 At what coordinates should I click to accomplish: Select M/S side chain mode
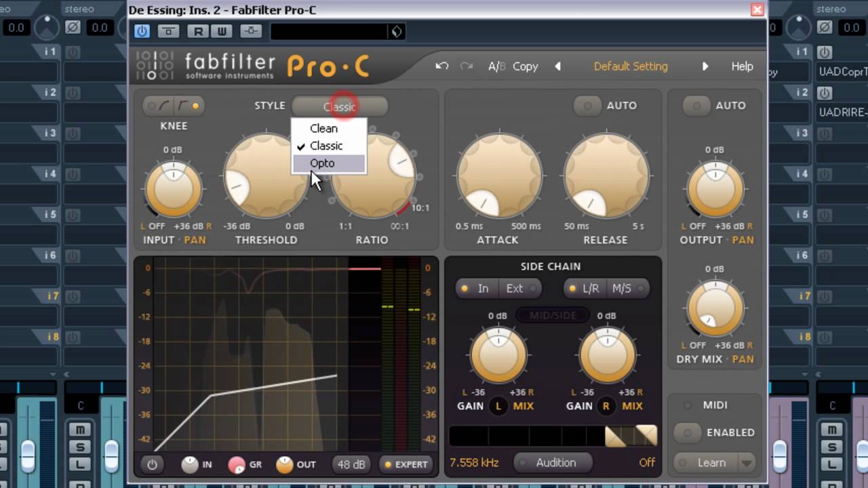[627, 289]
